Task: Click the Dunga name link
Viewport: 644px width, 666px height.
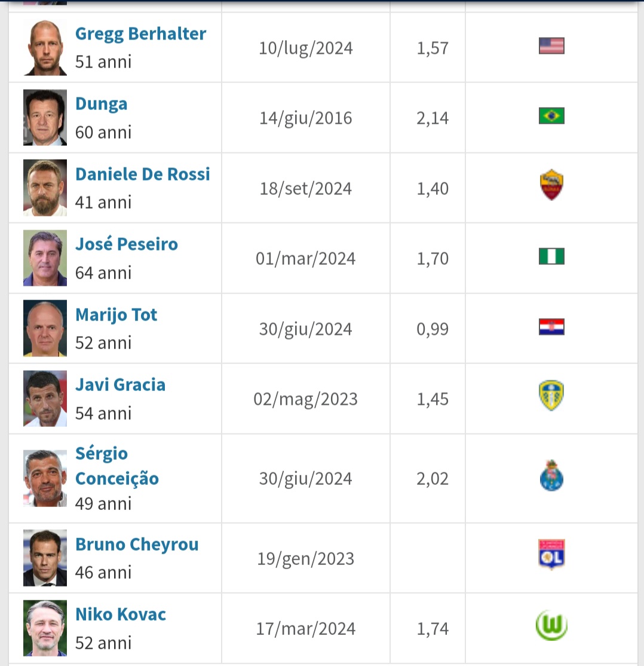Action: click(x=101, y=104)
